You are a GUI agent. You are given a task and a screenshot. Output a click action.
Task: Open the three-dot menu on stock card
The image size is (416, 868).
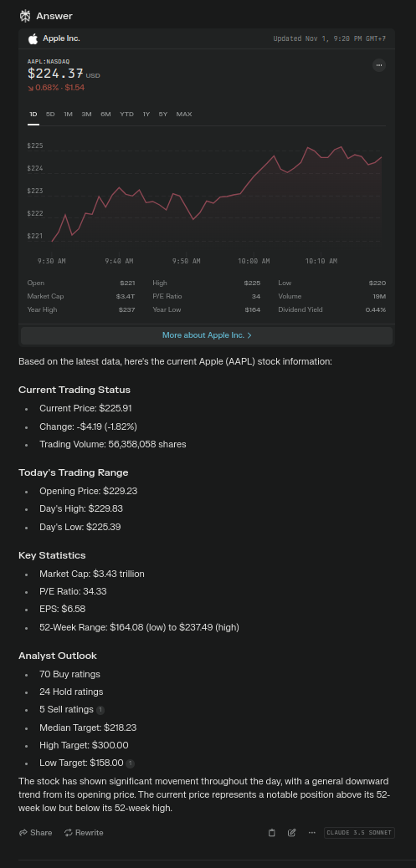379,64
